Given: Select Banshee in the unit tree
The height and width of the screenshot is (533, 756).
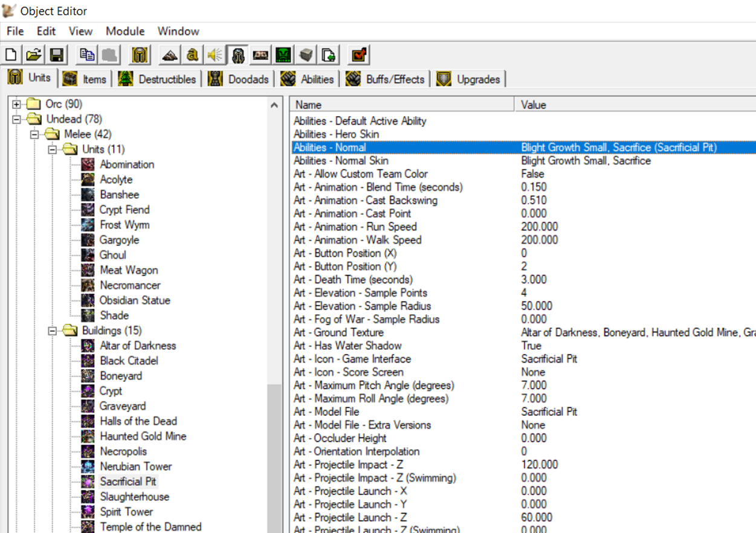Looking at the screenshot, I should tap(120, 195).
